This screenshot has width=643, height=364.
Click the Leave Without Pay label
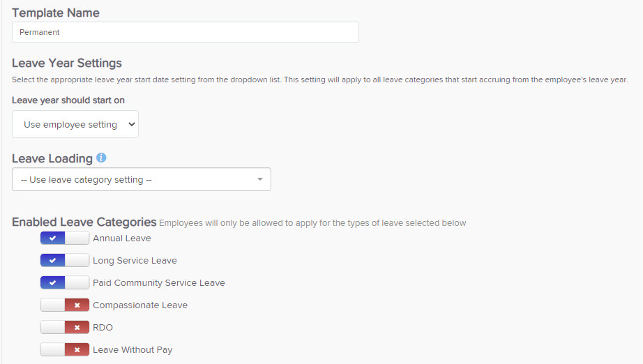point(133,349)
